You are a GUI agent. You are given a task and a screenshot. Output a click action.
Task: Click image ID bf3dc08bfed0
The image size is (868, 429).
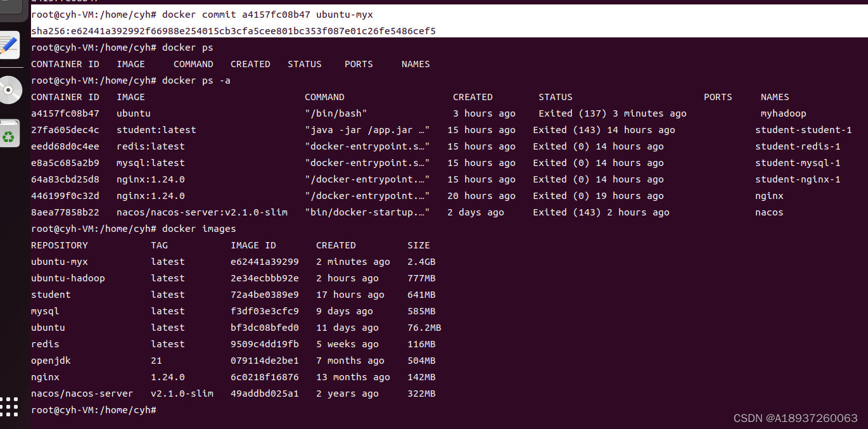coord(265,328)
